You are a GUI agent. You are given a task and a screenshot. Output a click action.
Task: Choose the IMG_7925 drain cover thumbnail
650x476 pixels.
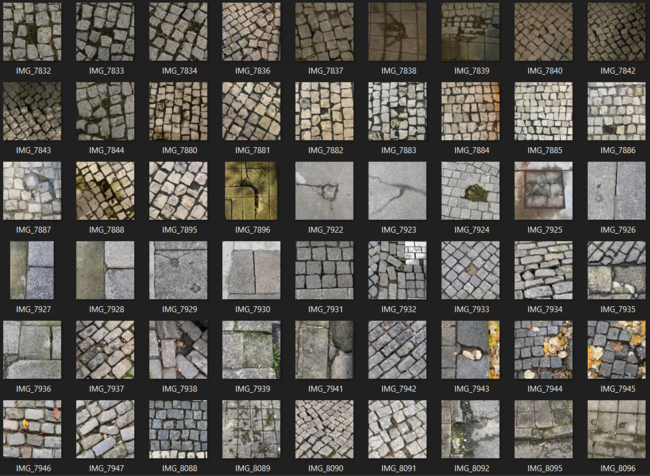click(543, 190)
